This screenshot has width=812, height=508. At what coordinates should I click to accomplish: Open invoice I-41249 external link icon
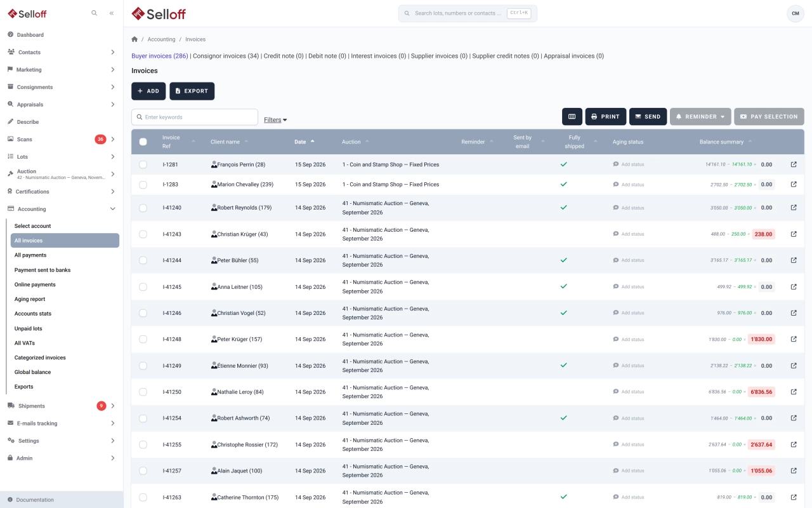point(794,366)
